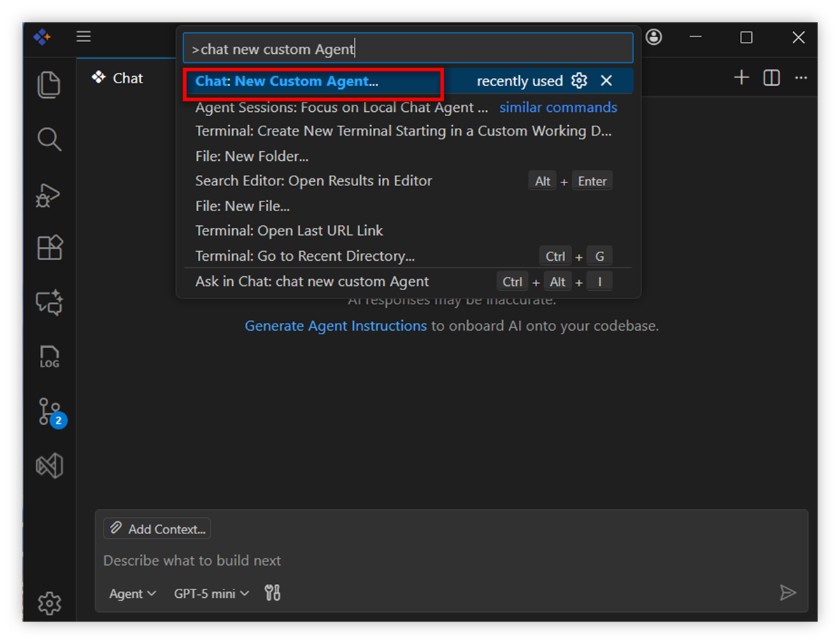Screen dimensions: 840x644
Task: Open the Run and Debug view
Action: 49,195
